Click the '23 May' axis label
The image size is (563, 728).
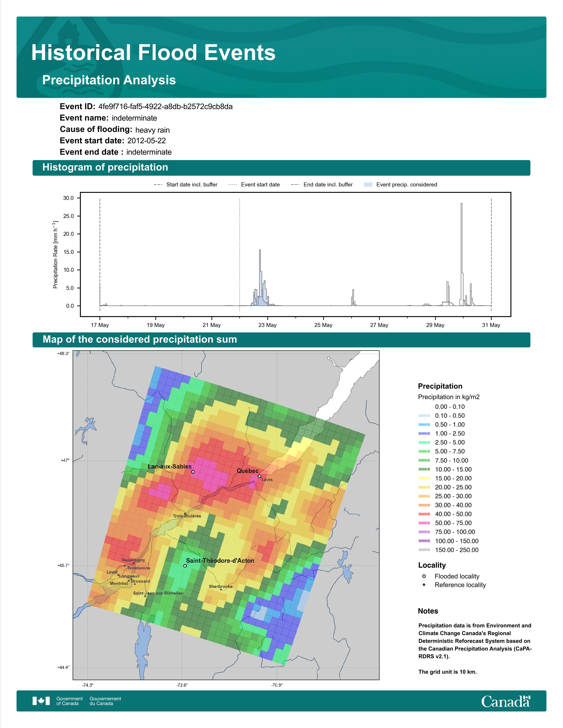[x=268, y=325]
